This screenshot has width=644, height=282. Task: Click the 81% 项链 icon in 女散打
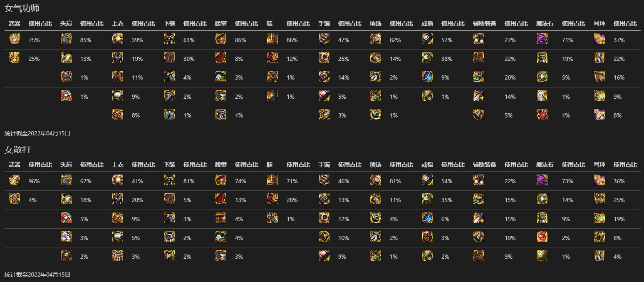click(x=376, y=181)
